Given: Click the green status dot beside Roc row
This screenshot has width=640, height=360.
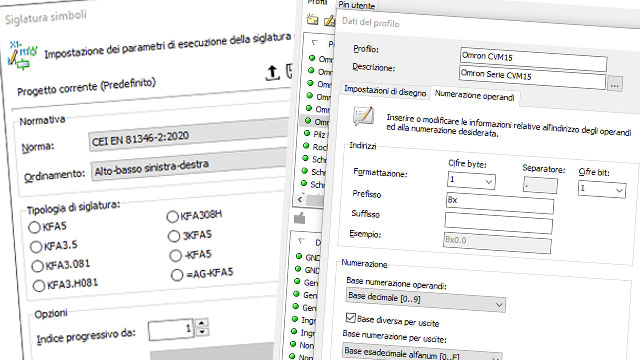Looking at the screenshot, I should coord(306,145).
